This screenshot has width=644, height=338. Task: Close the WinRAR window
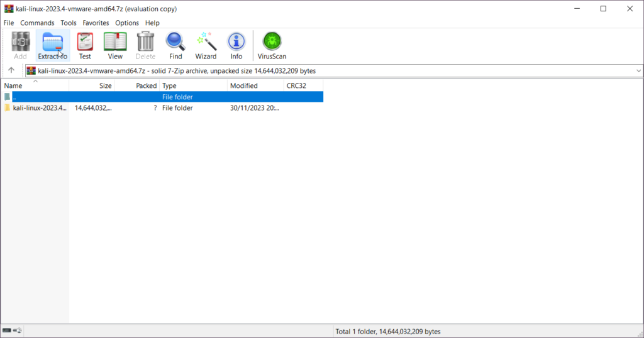[630, 9]
